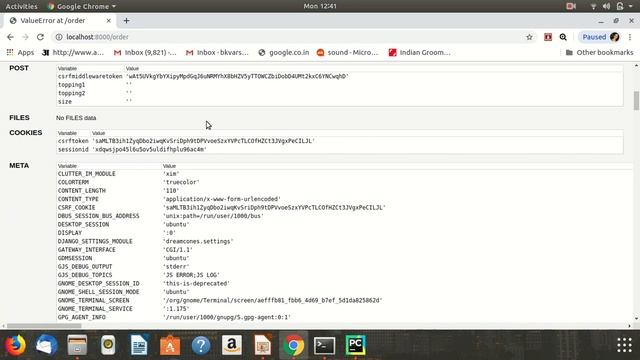The image size is (640, 360).
Task: Go back with the browser back arrow
Action: (10, 37)
